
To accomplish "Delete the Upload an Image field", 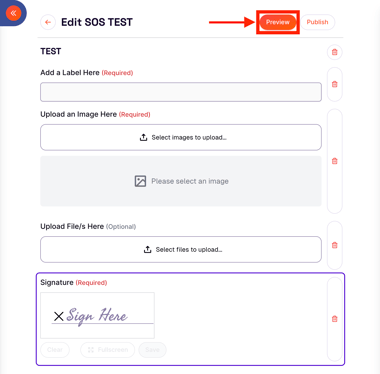I will (335, 161).
